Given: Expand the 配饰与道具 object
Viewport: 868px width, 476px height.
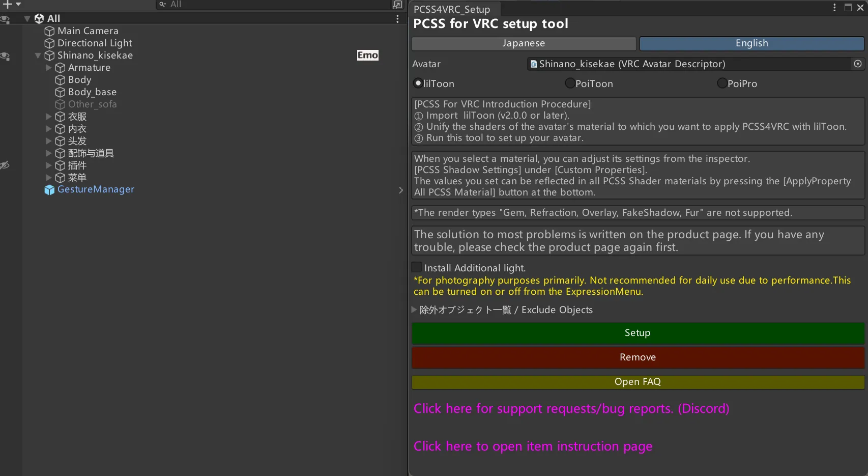Looking at the screenshot, I should coord(48,153).
